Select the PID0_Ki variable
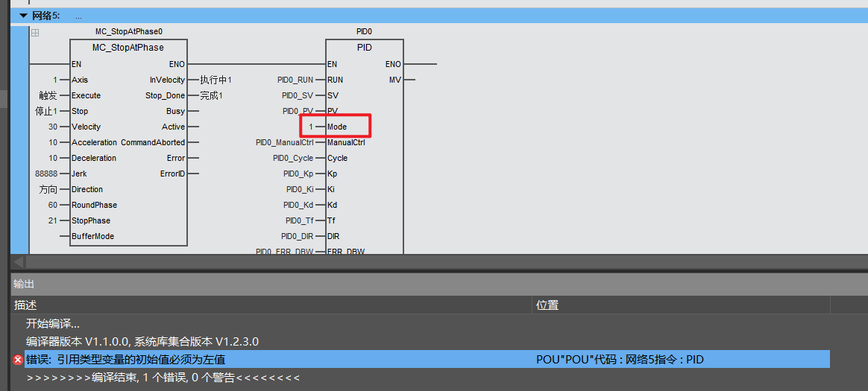868x391 pixels. (x=300, y=189)
